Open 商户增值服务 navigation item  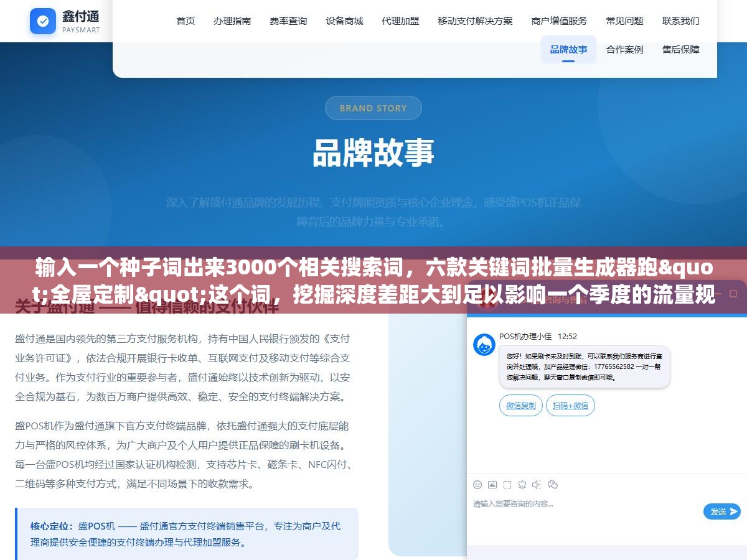coord(559,21)
